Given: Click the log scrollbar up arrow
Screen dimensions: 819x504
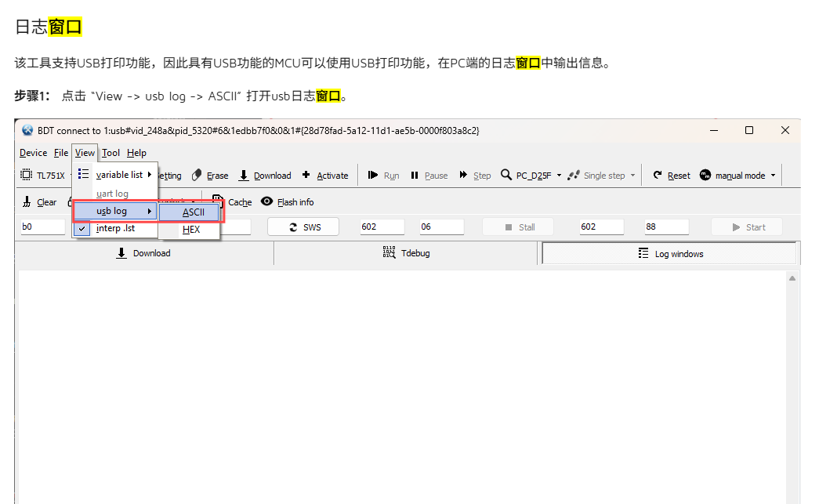Looking at the screenshot, I should (792, 278).
